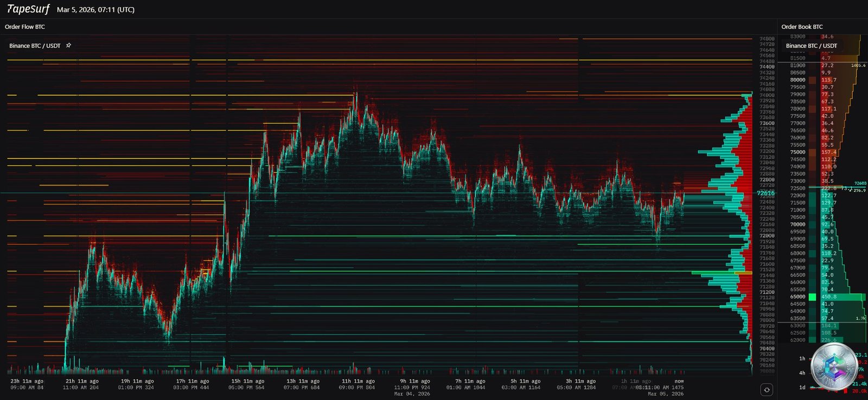Click the current price tag 72616 on axis
Viewport: 868px width, 400px height.
point(765,193)
